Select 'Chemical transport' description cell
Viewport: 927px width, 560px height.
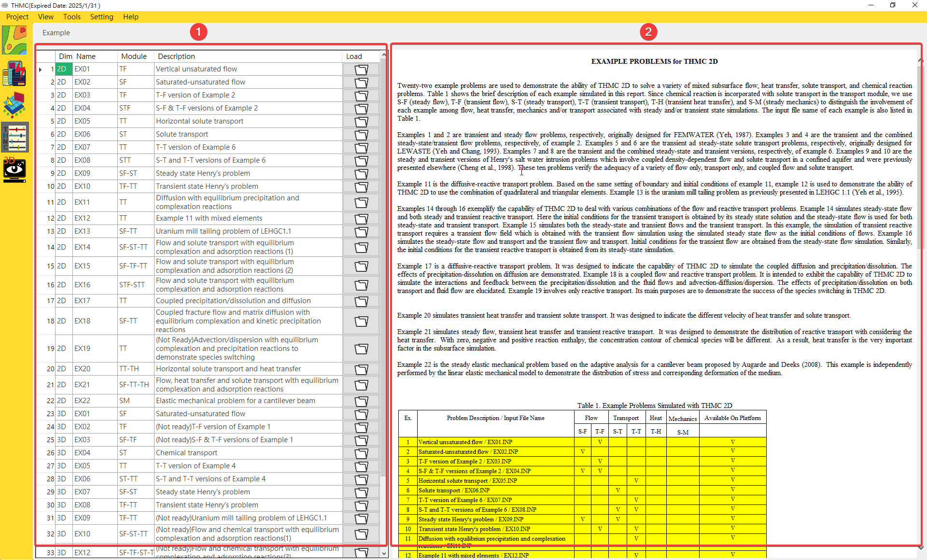[x=248, y=453]
